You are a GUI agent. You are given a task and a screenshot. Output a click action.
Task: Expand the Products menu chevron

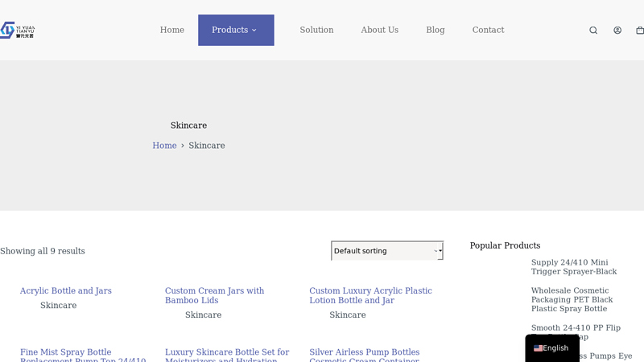pos(254,30)
